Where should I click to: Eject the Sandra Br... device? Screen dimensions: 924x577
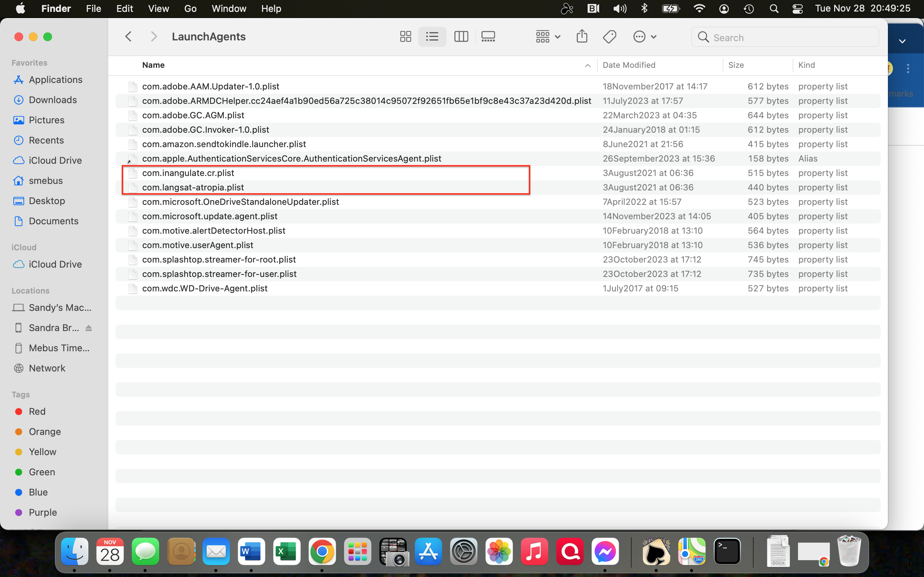point(88,328)
